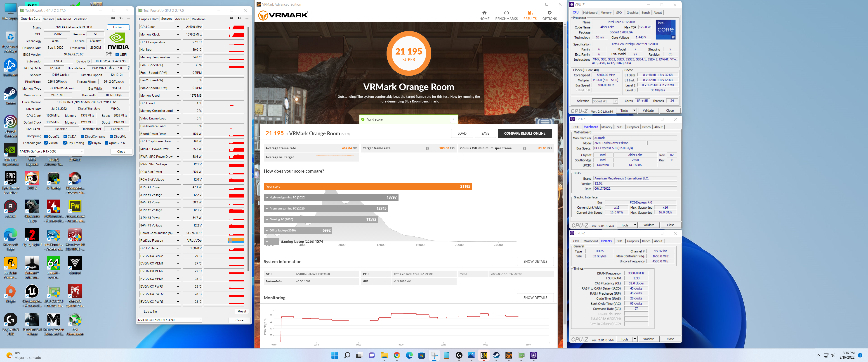Click the BIOS share/export icon in GPU-Z

108,54
